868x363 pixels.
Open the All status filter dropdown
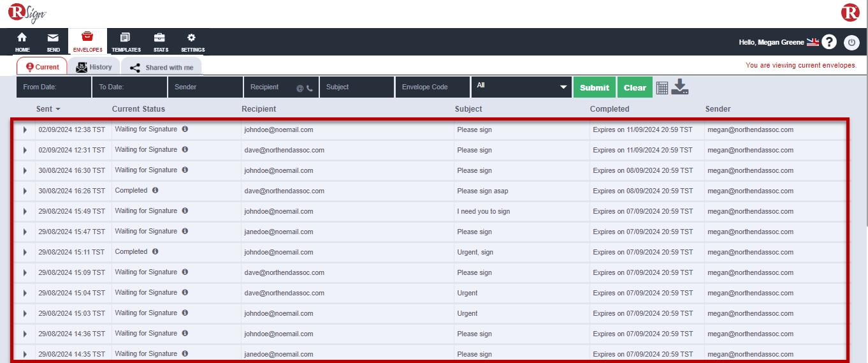click(x=521, y=87)
